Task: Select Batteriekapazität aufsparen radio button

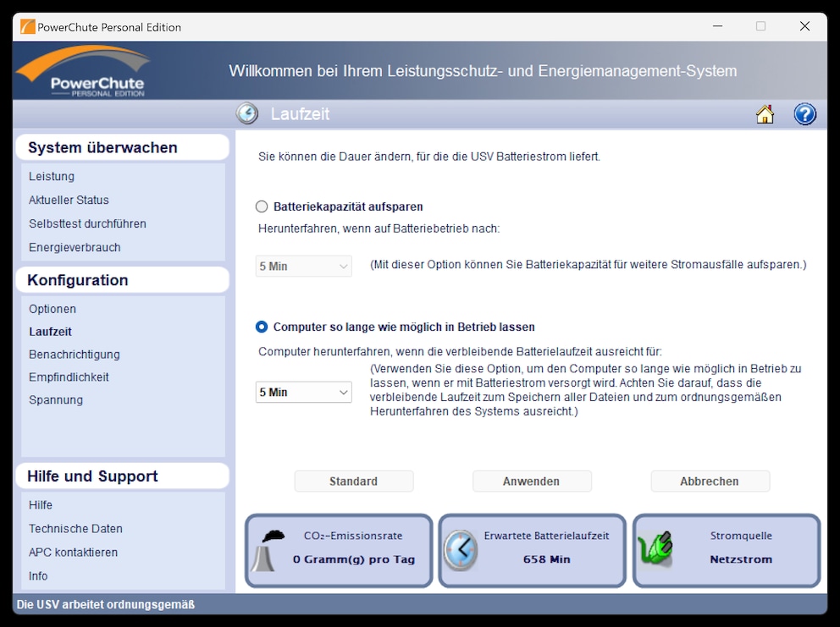Action: 262,206
